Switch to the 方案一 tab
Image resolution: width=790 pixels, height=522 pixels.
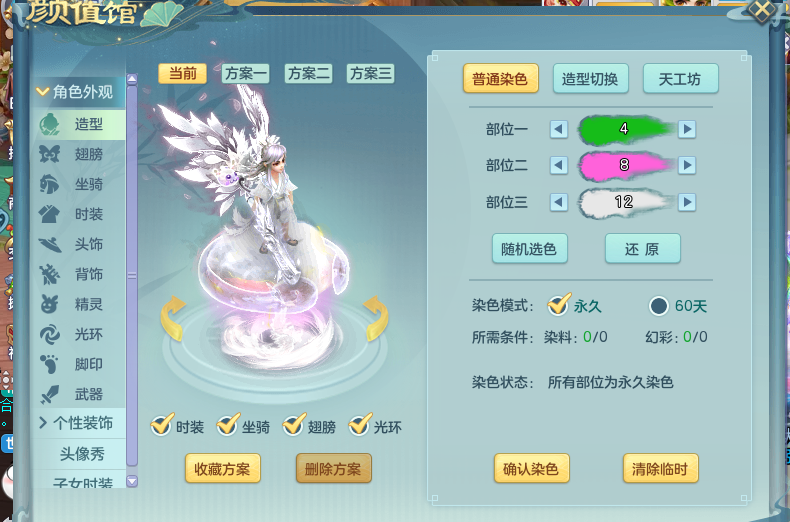click(x=246, y=74)
